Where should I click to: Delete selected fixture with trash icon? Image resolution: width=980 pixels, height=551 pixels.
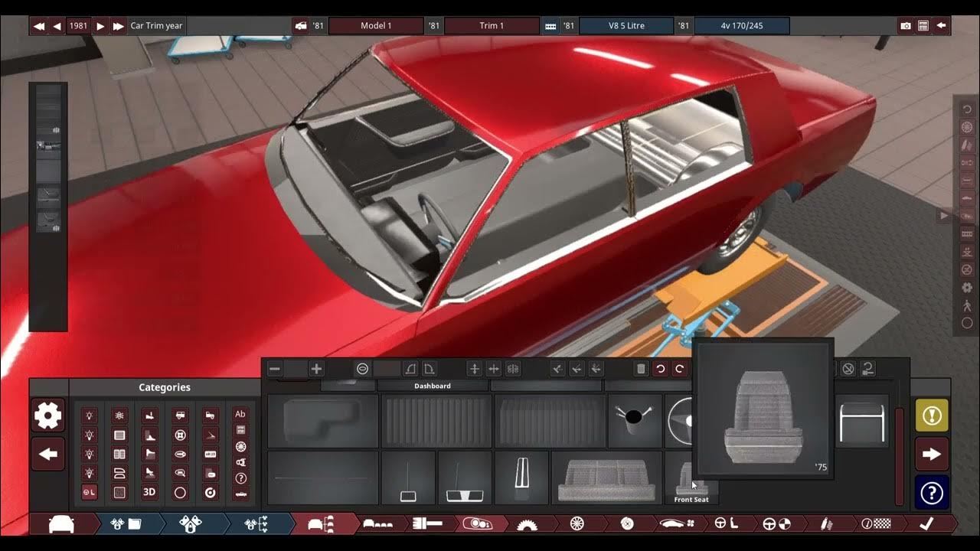click(642, 369)
